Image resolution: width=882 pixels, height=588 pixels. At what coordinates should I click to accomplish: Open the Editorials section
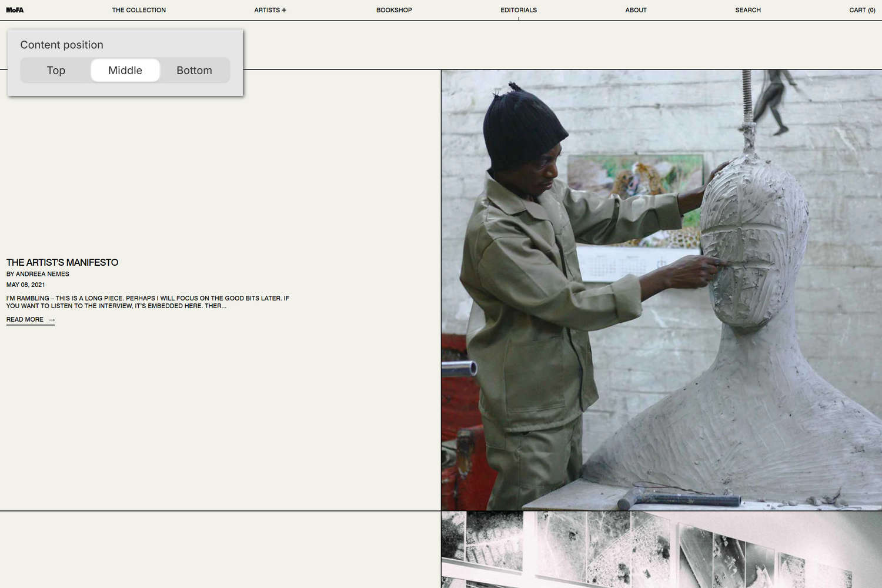click(518, 10)
